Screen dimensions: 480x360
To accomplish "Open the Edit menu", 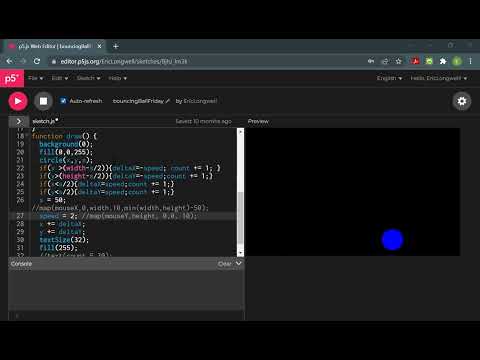I will coord(60,78).
